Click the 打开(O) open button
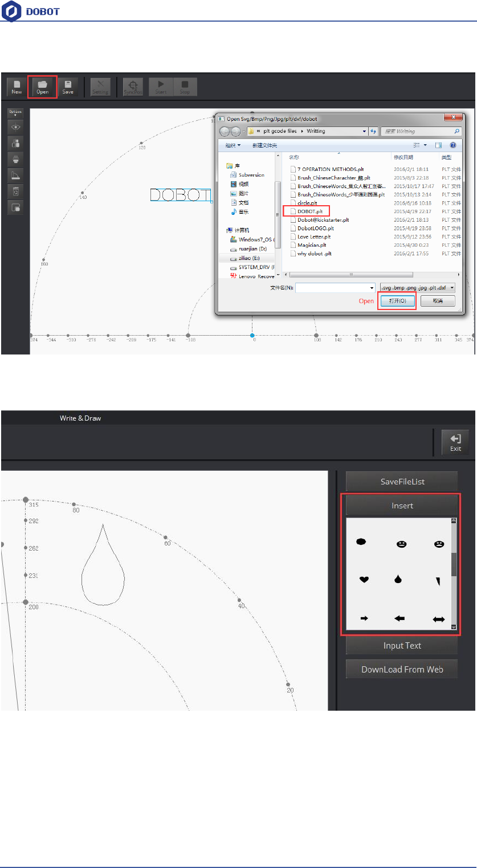 click(x=397, y=301)
